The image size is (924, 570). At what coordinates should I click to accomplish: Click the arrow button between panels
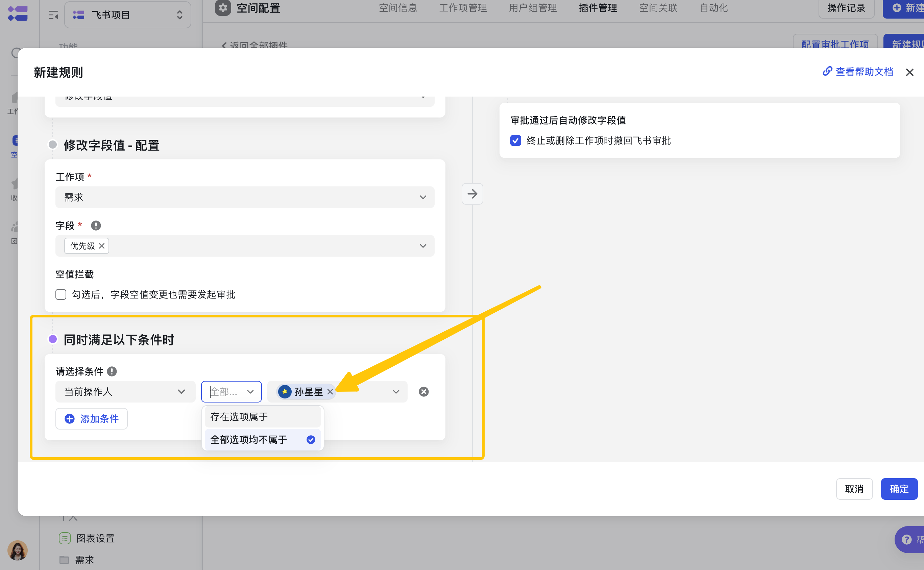pyautogui.click(x=472, y=194)
